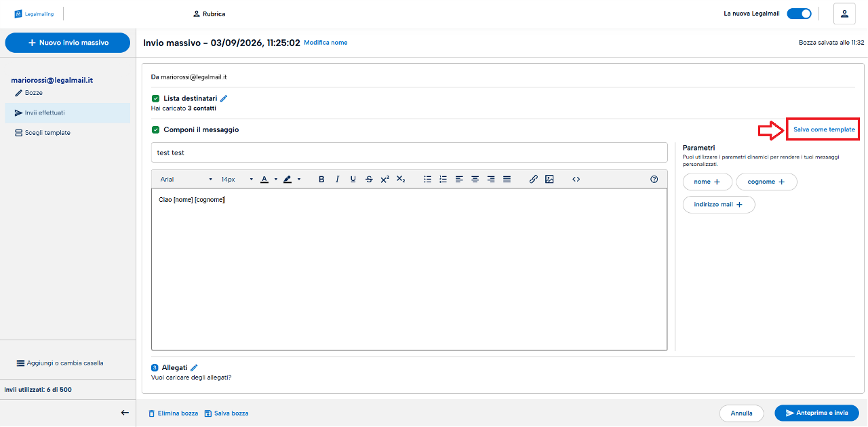Viewport: 868px width, 427px height.
Task: Insert a hyperlink using the link icon
Action: (x=534, y=180)
